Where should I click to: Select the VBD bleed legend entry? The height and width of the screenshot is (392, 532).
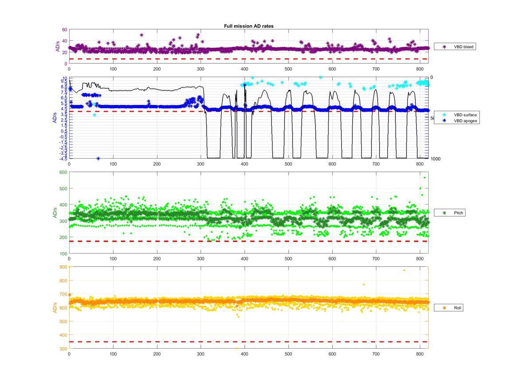click(x=454, y=47)
